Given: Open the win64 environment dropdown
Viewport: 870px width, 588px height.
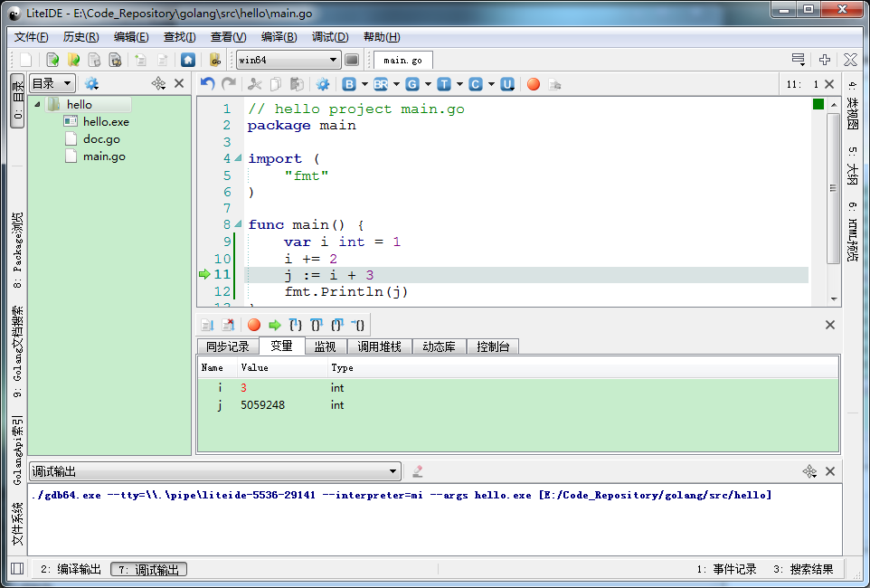Looking at the screenshot, I should [288, 60].
